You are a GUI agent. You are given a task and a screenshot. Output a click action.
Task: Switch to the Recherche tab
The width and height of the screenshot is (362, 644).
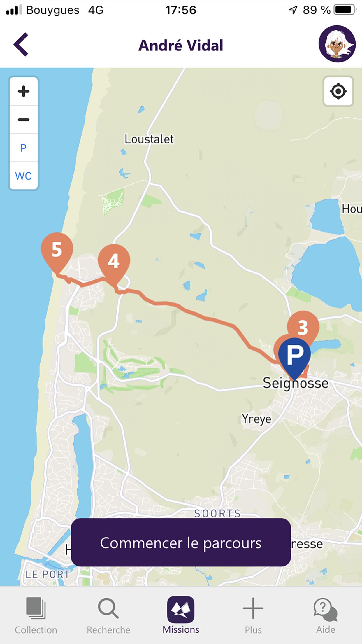pos(108,616)
